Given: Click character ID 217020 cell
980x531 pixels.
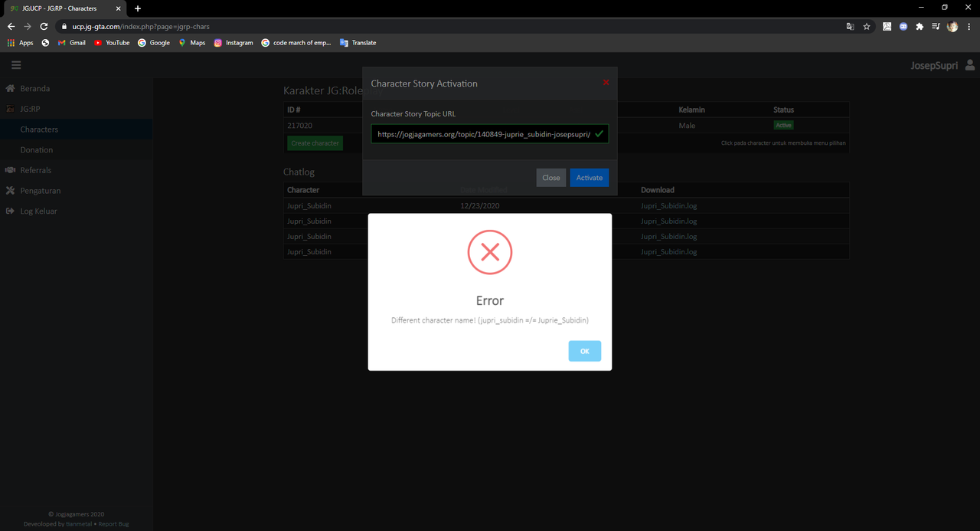Looking at the screenshot, I should click(299, 126).
